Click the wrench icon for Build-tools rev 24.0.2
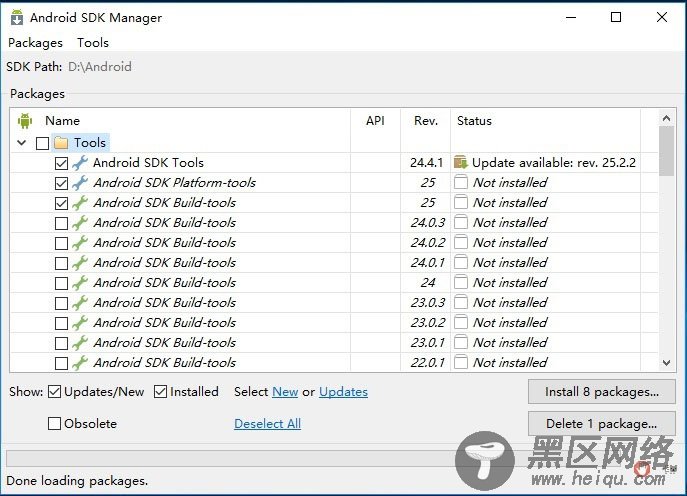The width and height of the screenshot is (687, 496). pyautogui.click(x=80, y=243)
